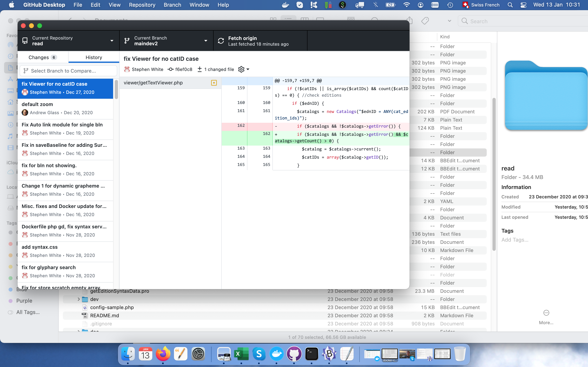This screenshot has height=367, width=588.
Task: Toggle Bluetooth status in menu bar
Action: coord(376,5)
